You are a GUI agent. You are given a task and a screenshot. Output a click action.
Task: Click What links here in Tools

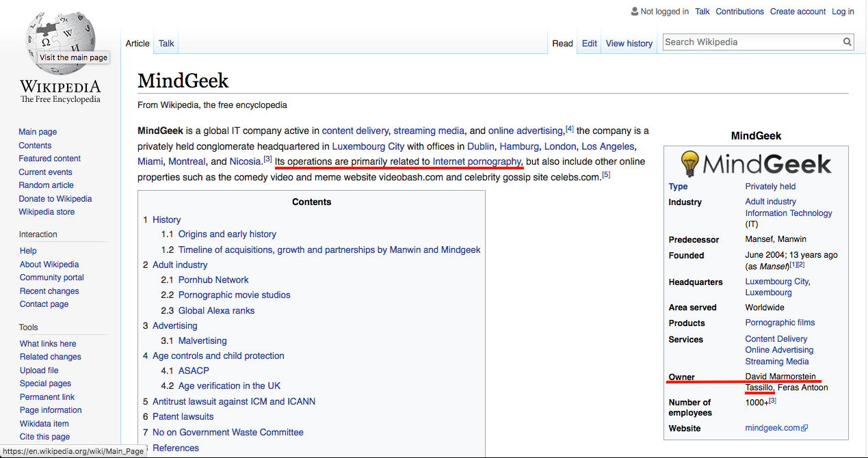click(x=48, y=344)
